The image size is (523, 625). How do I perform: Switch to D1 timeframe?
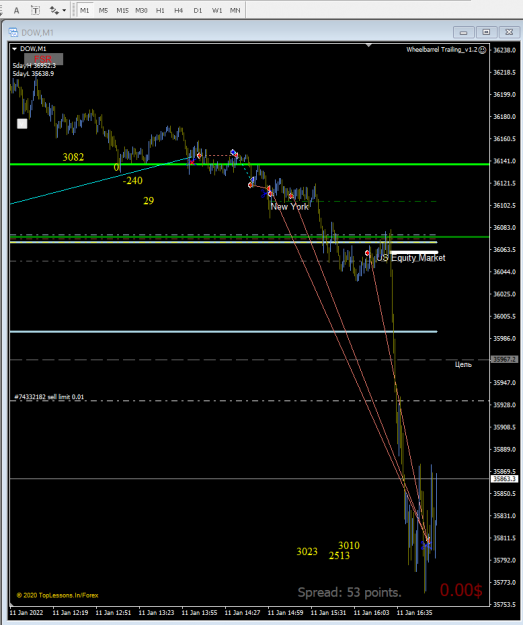coord(198,10)
